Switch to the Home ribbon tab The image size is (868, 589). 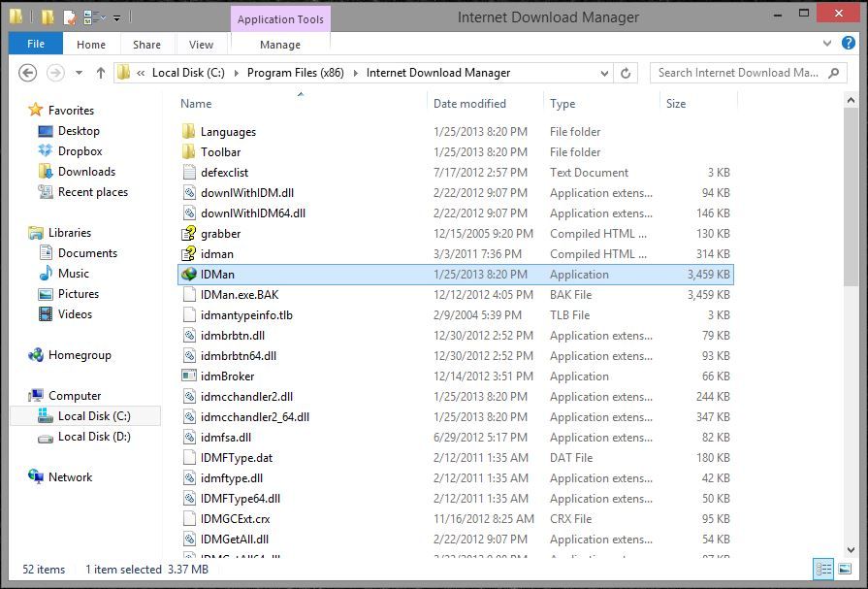(91, 45)
